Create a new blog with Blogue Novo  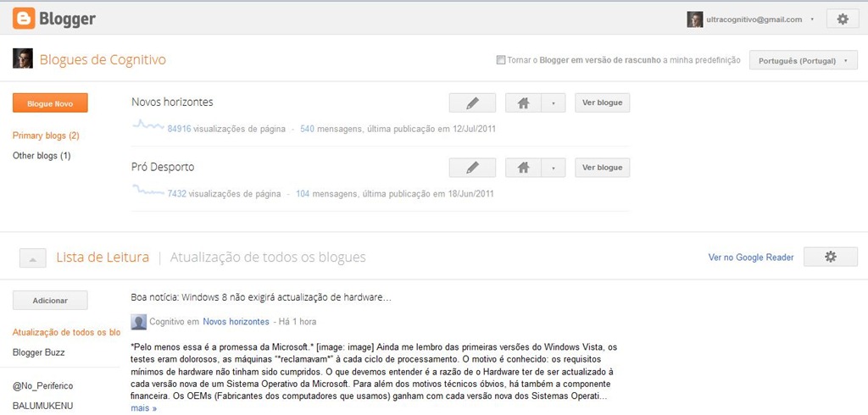[x=50, y=103]
